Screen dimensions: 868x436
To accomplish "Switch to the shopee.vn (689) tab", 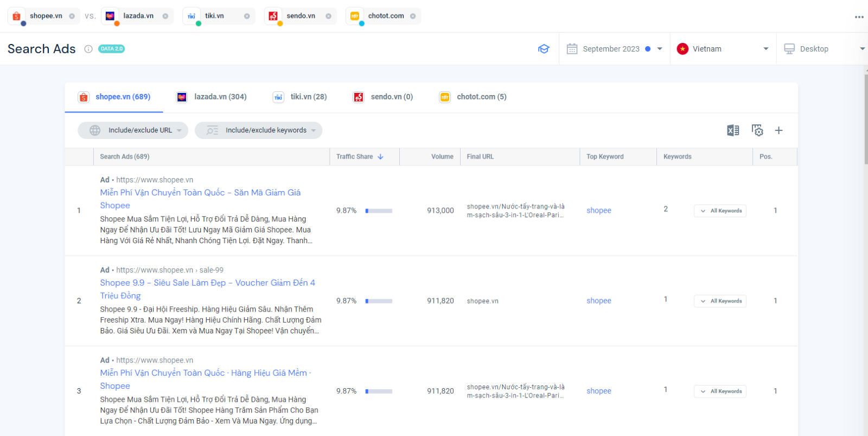I will [114, 97].
